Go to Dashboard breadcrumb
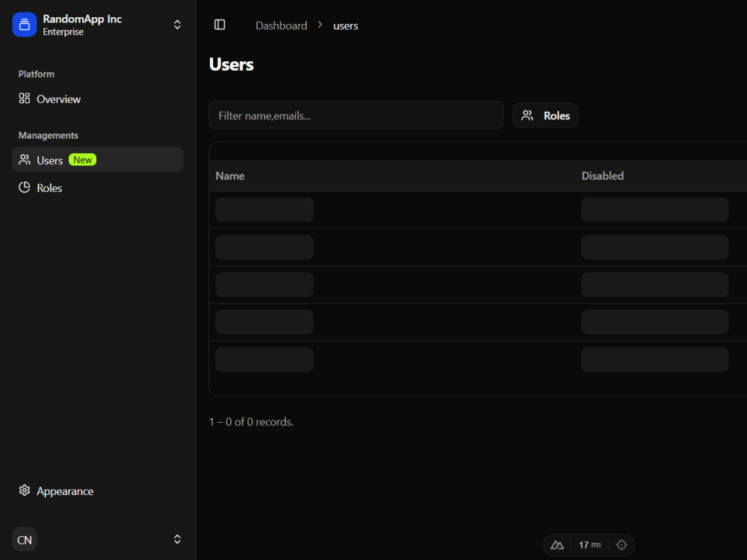Image resolution: width=747 pixels, height=560 pixels. pyautogui.click(x=281, y=25)
